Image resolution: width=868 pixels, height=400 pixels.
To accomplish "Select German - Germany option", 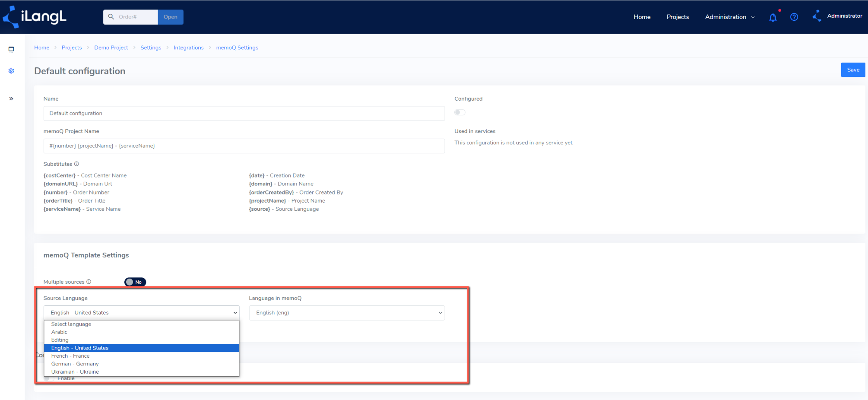I will pos(142,364).
